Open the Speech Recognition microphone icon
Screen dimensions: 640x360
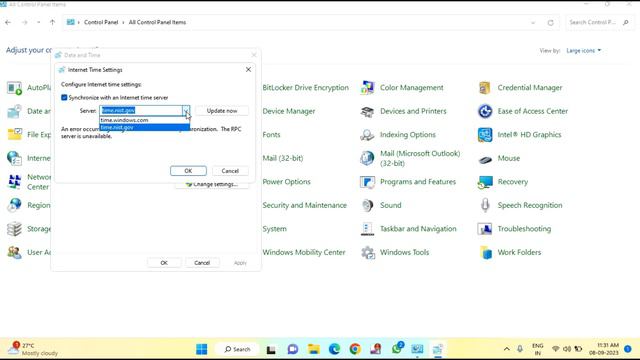pos(485,205)
